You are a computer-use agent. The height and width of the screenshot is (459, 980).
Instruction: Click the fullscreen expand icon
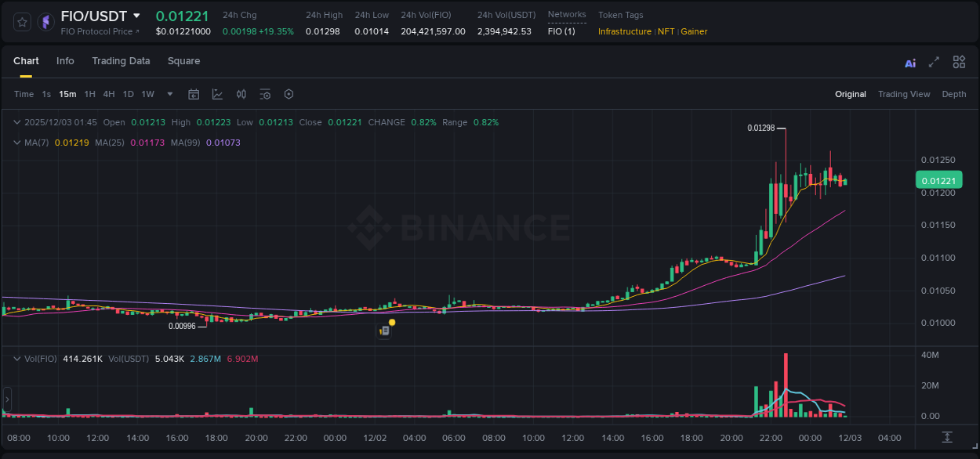click(x=933, y=62)
